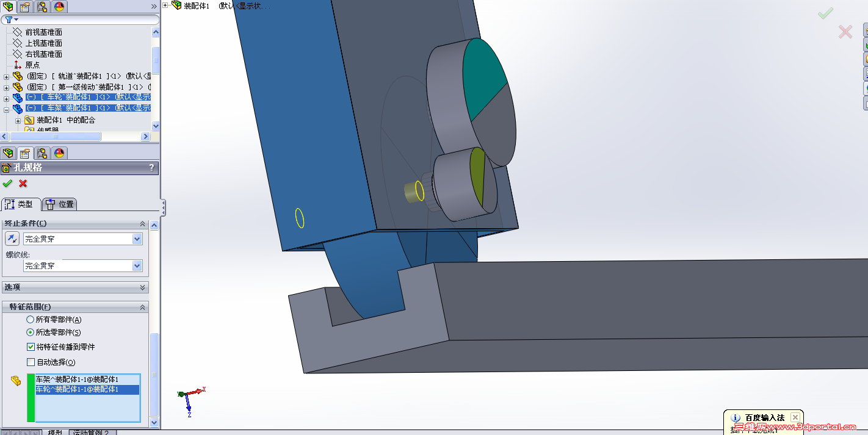868x435 pixels.
Task: Click the property panel scroll down arrow
Action: pos(154,422)
